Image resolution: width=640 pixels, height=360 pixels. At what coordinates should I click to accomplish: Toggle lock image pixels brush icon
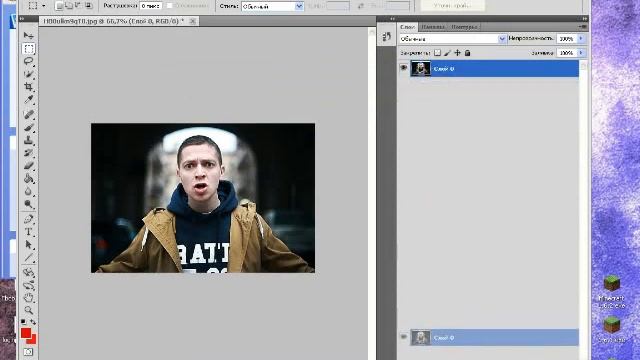pyautogui.click(x=447, y=53)
